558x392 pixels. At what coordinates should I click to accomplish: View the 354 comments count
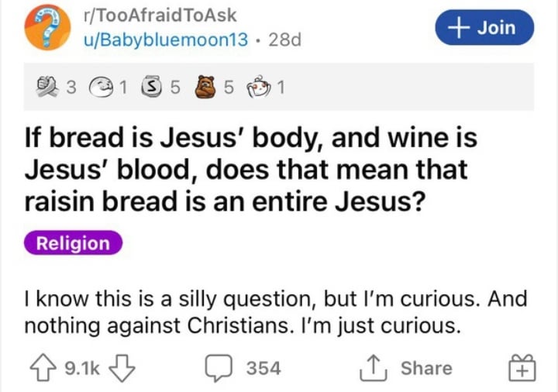click(263, 368)
